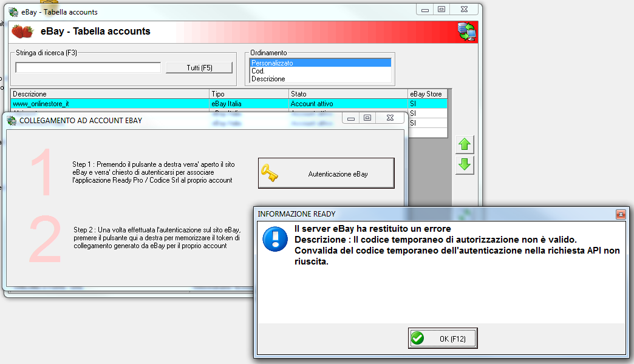The height and width of the screenshot is (364, 634).
Task: Close the COLLEGAMENTO AD ACCOUNT EBAY window
Action: coord(390,118)
